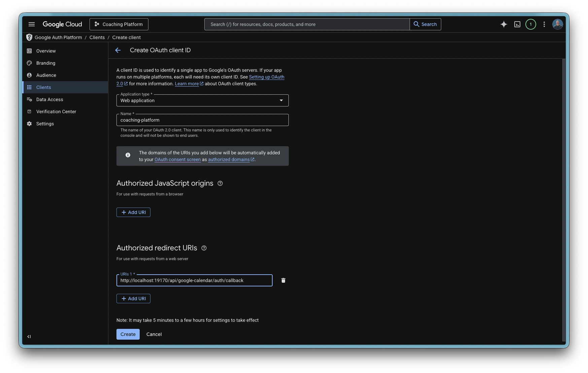The height and width of the screenshot is (373, 588).
Task: Show help for Authorized JavaScript origins
Action: [x=220, y=183]
